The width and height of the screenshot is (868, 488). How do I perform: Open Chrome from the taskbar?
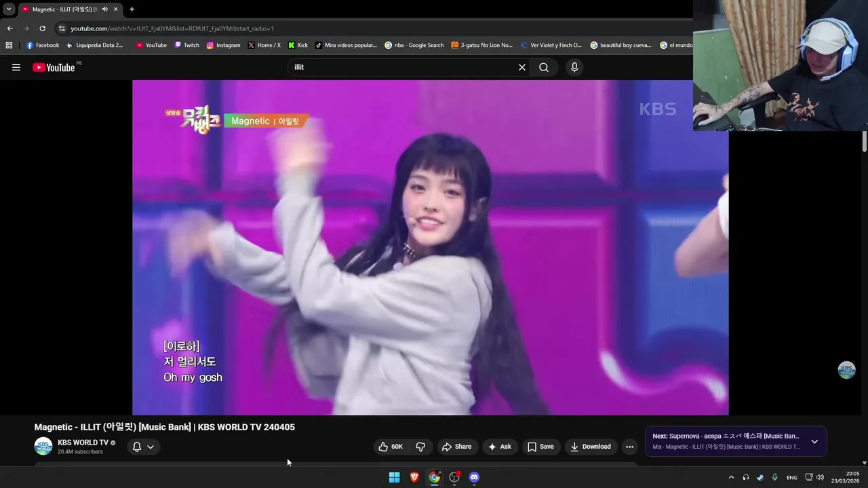click(434, 477)
